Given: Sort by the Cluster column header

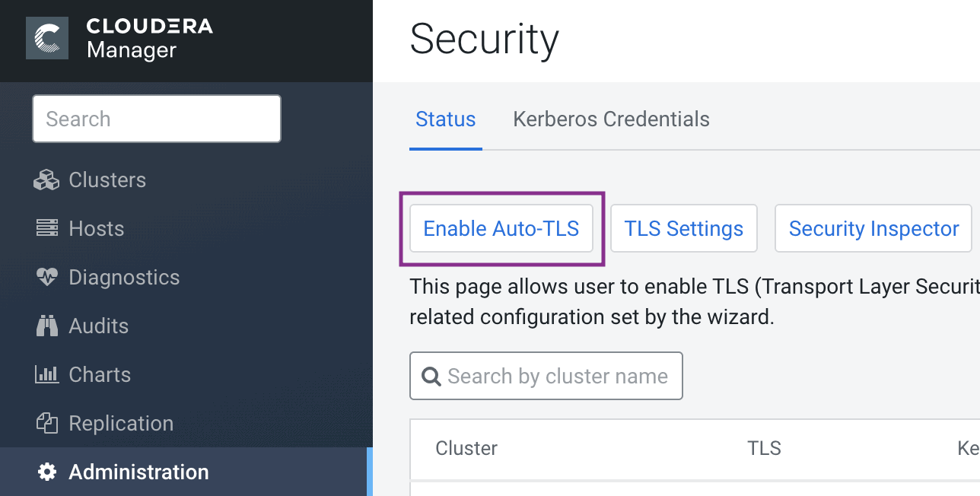Looking at the screenshot, I should click(466, 448).
